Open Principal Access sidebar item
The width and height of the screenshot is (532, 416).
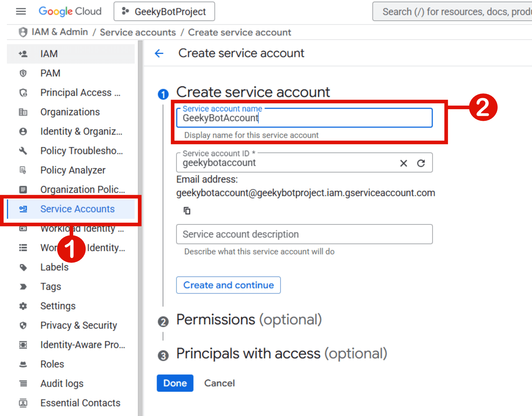[71, 93]
